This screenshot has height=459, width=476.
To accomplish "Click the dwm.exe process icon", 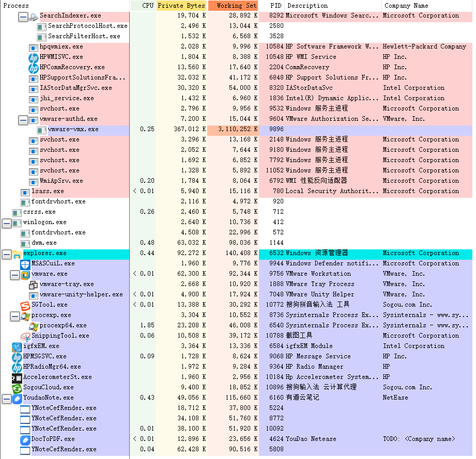I will tap(25, 244).
